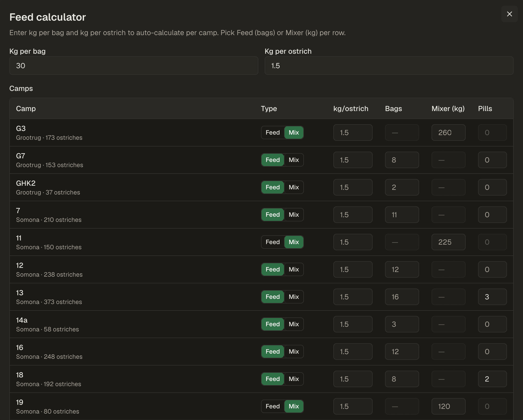Edit Pills value for camp G7
Image resolution: width=523 pixels, height=420 pixels.
[492, 160]
